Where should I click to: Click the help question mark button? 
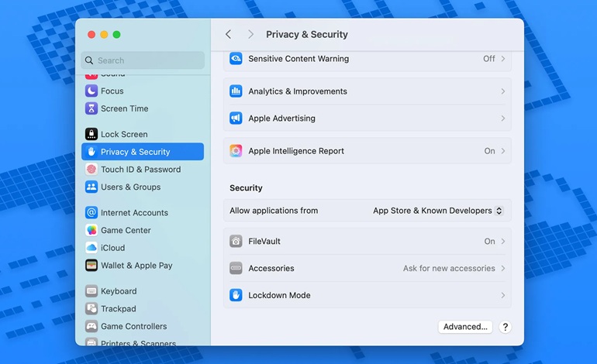(506, 327)
